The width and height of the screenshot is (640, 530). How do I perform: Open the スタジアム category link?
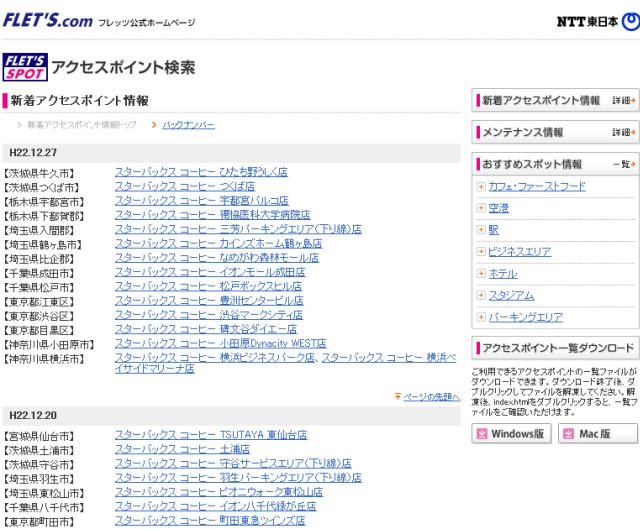coord(511,295)
